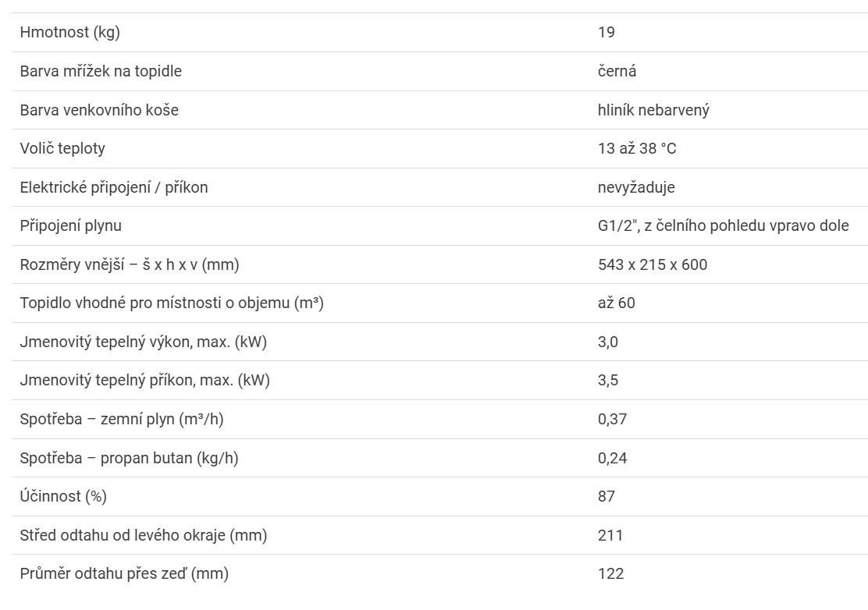Viewport: 868px width, 610px height.
Task: Click the 'Elektrické připojení / příkon' label
Action: pyautogui.click(x=114, y=187)
